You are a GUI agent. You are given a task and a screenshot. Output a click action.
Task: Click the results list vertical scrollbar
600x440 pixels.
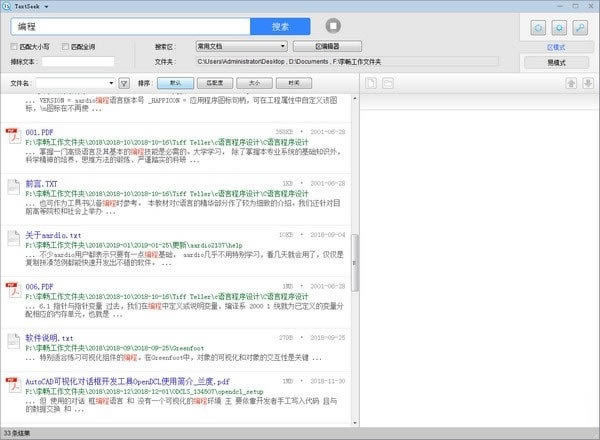coord(354,260)
